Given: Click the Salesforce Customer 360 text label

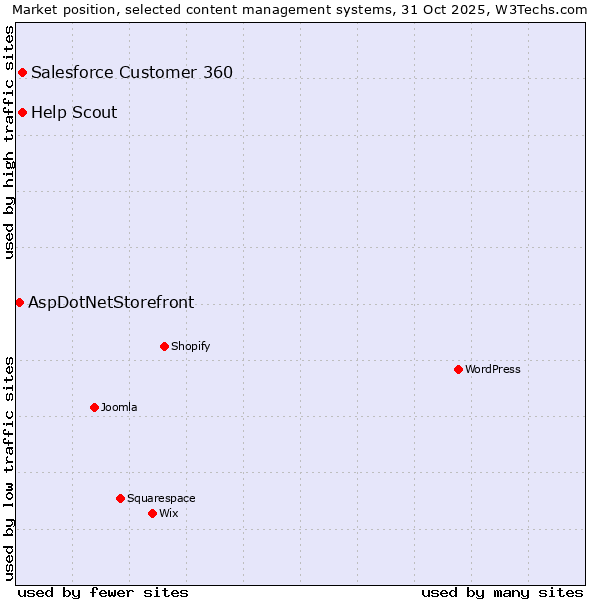Looking at the screenshot, I should coord(132,72).
